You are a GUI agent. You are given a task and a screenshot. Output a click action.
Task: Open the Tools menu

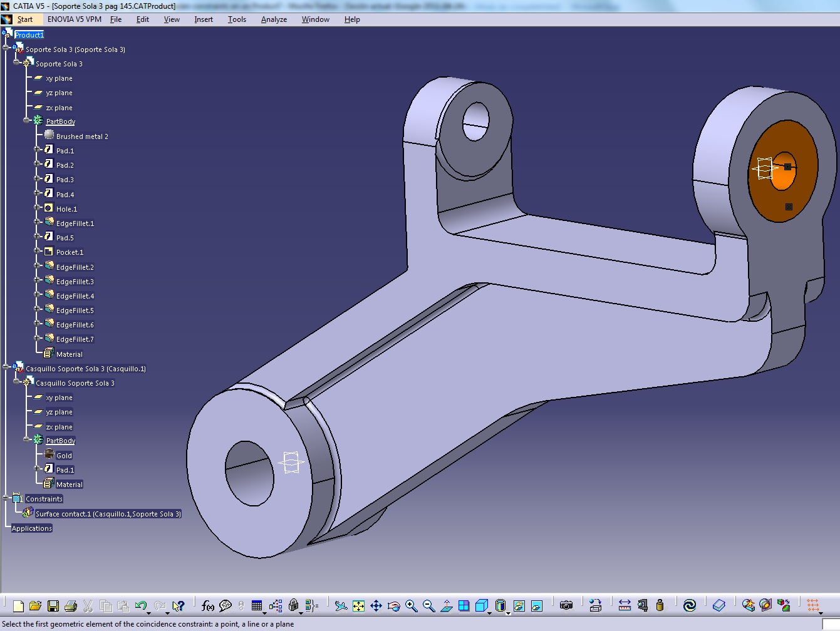coord(237,19)
